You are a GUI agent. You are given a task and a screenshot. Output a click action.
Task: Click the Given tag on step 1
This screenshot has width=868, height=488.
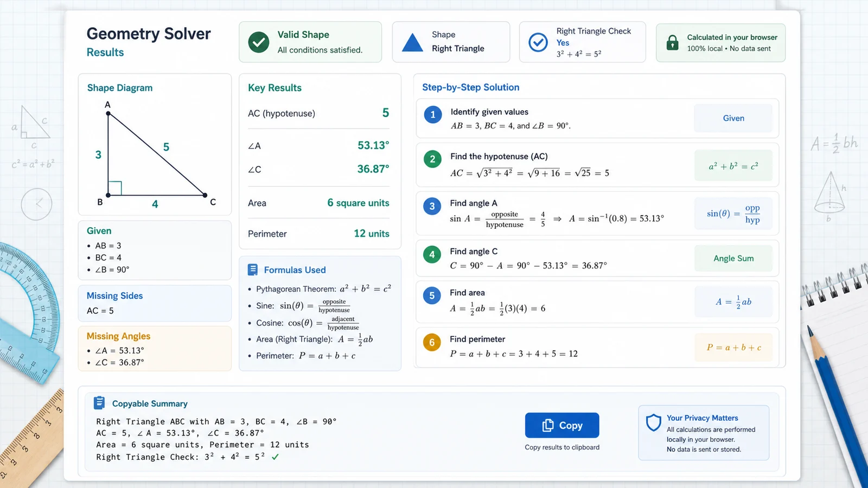click(x=733, y=118)
